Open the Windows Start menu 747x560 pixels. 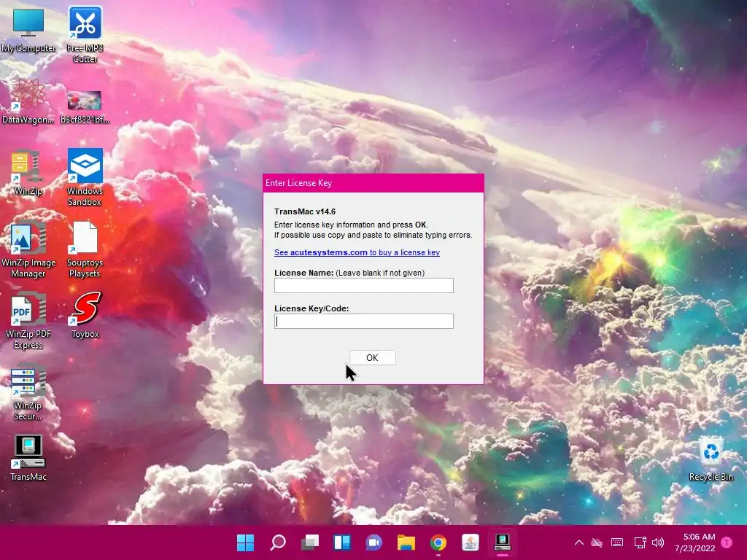pyautogui.click(x=246, y=542)
